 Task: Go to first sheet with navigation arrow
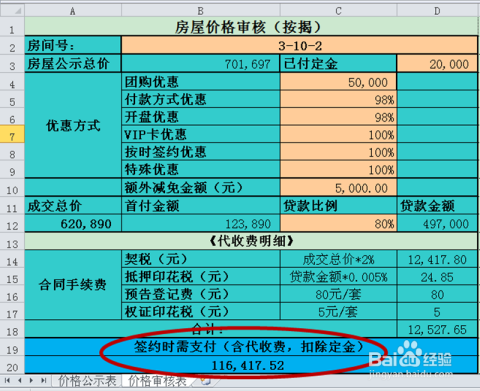tap(7, 380)
